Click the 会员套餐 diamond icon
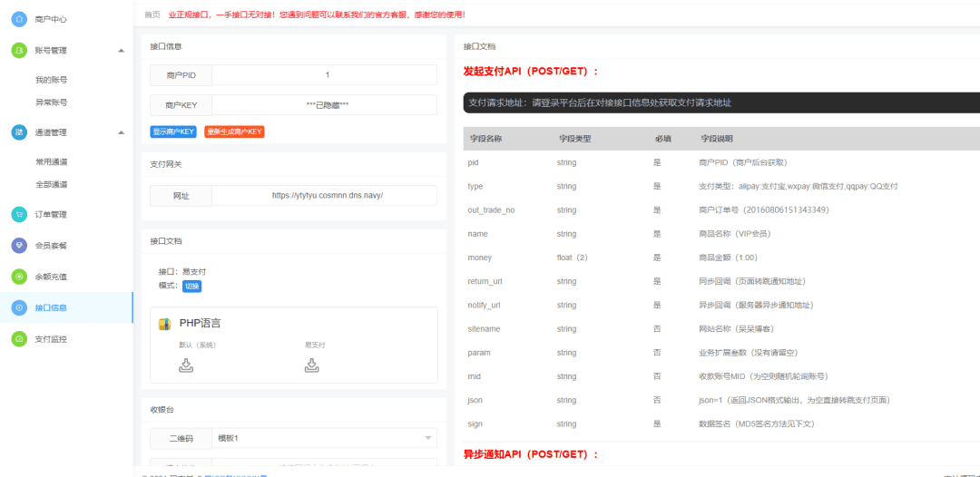980x477 pixels. [19, 246]
